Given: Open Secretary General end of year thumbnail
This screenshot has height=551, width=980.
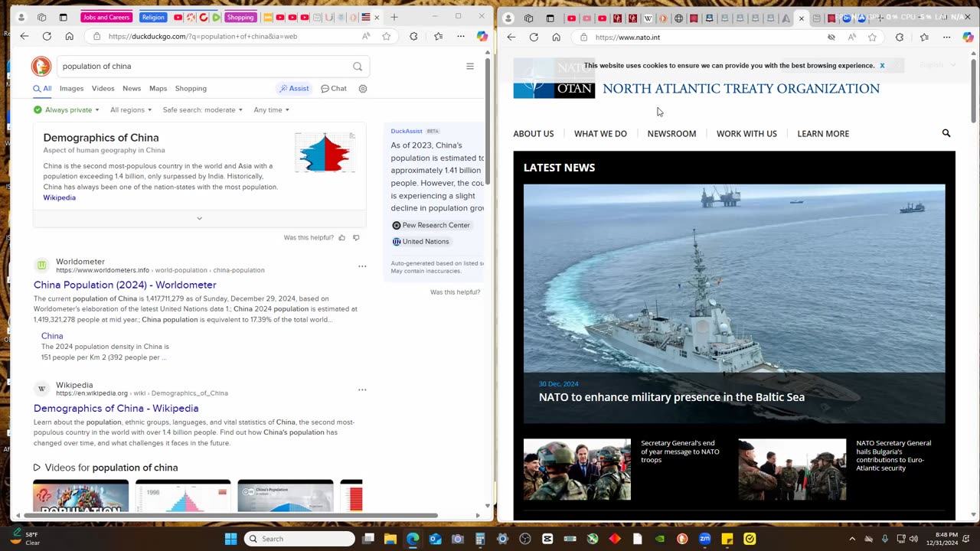Looking at the screenshot, I should coord(577,469).
